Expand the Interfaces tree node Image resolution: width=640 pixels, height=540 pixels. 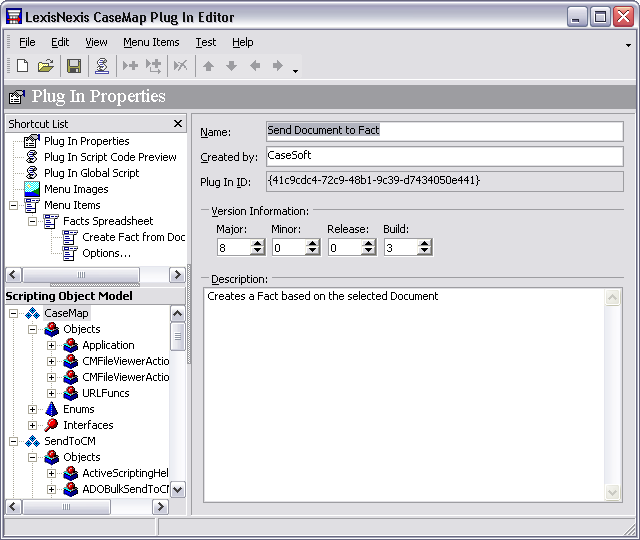click(x=33, y=425)
